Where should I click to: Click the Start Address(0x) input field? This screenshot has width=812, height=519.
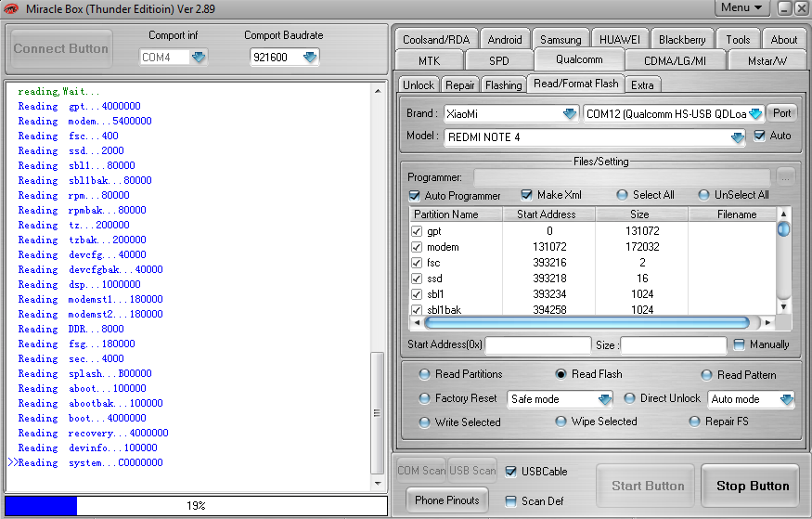(538, 345)
